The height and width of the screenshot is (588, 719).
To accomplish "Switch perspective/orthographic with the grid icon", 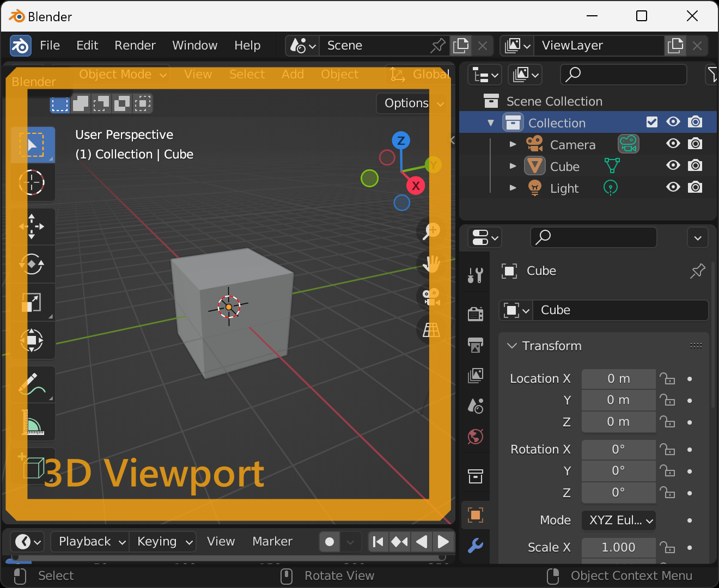I will click(432, 329).
